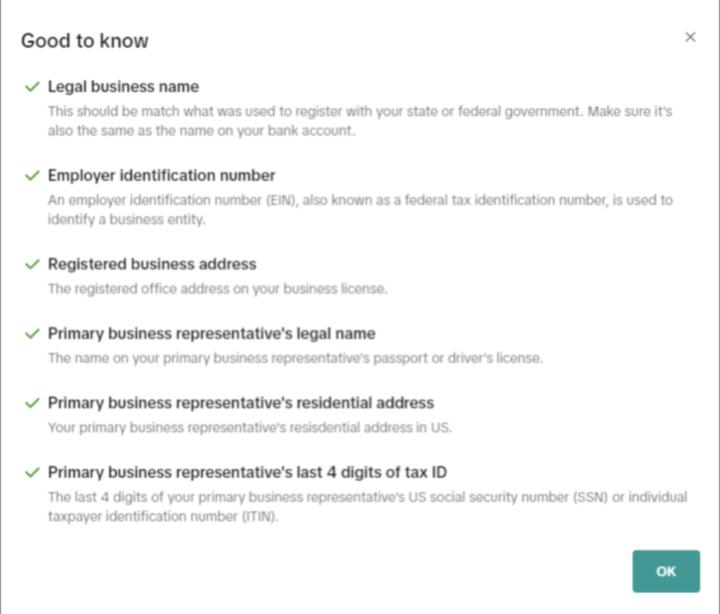
Task: Click the description about registered office address
Action: (x=217, y=289)
